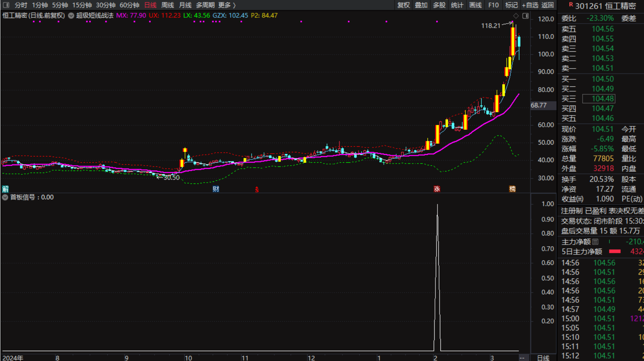Click the '解' event marker icon
The image size is (644, 361).
coord(5,189)
